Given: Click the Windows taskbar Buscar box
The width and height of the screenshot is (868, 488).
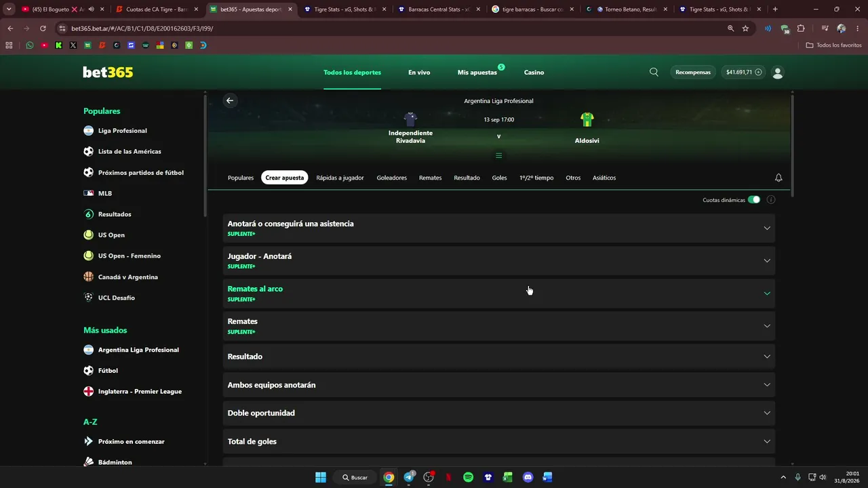Looking at the screenshot, I should tap(355, 477).
